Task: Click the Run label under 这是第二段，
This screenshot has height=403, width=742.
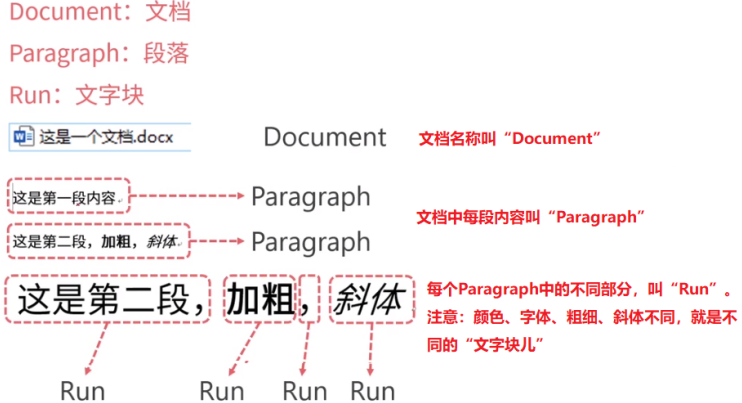Action: point(83,391)
